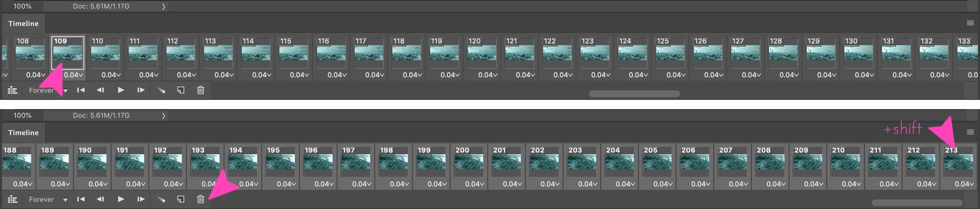980x209 pixels.
Task: Open frame 191 delay time dropdown
Action: [136, 184]
